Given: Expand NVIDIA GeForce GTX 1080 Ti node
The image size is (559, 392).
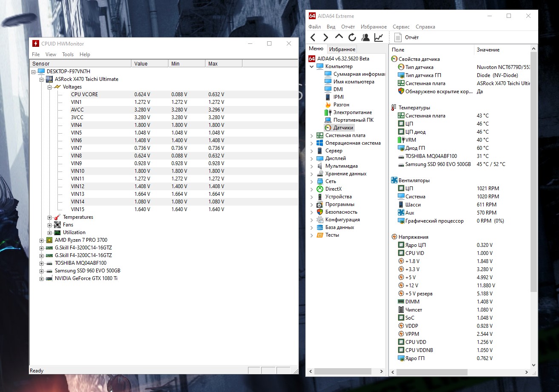Looking at the screenshot, I should tap(42, 278).
